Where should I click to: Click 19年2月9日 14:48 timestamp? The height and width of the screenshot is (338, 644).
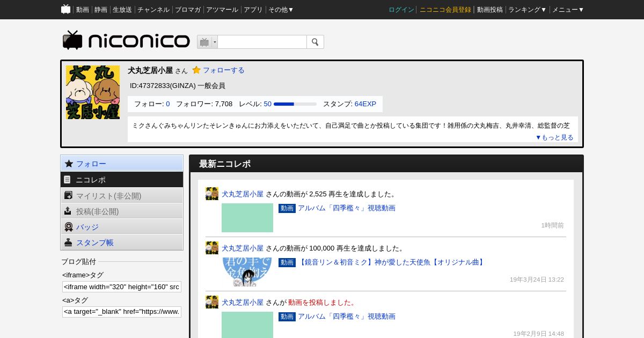538,334
